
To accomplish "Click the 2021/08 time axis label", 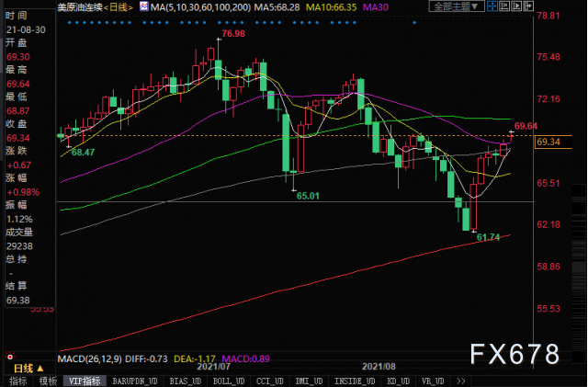I will [x=379, y=367].
